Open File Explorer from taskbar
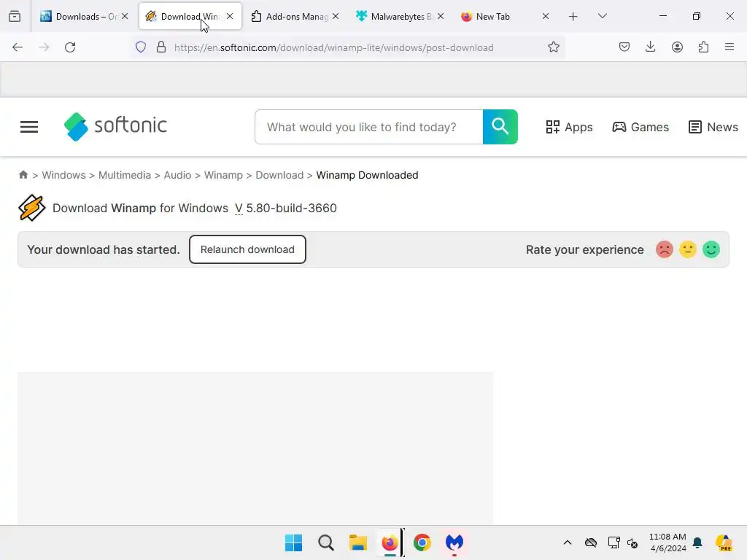Viewport: 747px width, 560px height. [357, 542]
